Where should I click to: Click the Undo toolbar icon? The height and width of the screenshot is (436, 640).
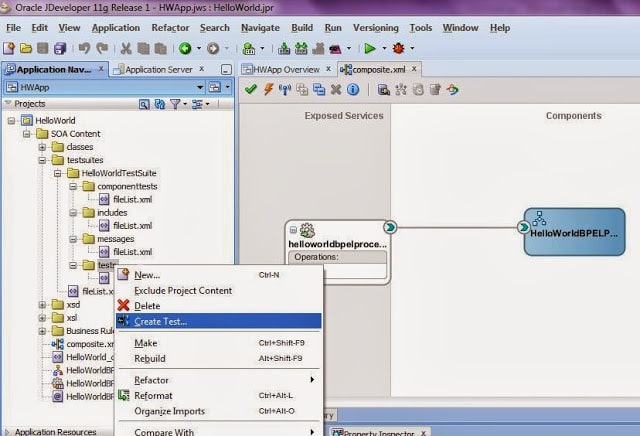(x=84, y=49)
